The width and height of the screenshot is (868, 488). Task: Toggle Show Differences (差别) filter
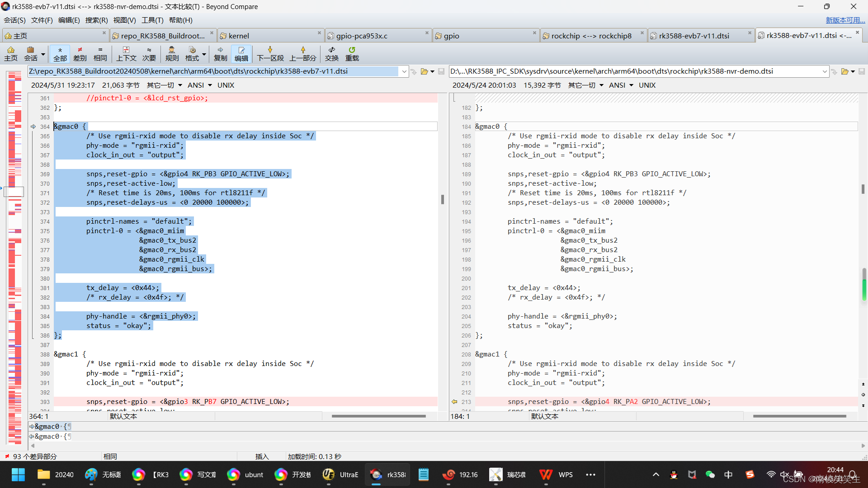point(80,53)
